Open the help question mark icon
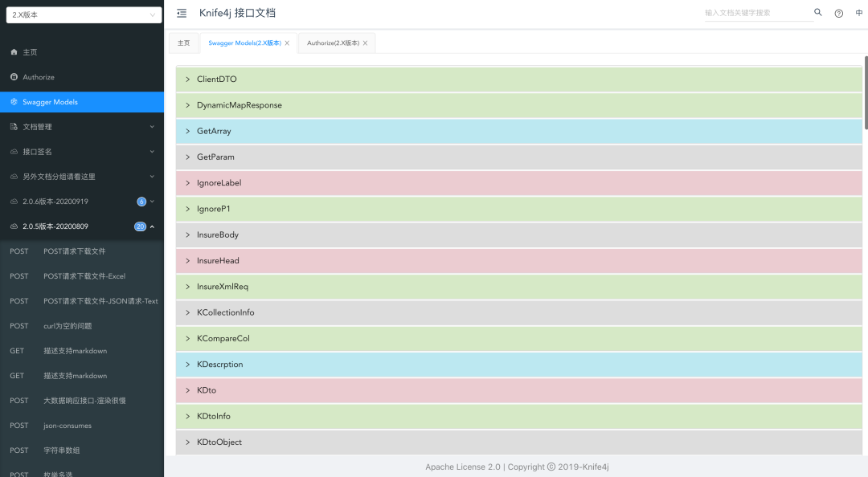868x477 pixels. point(839,13)
